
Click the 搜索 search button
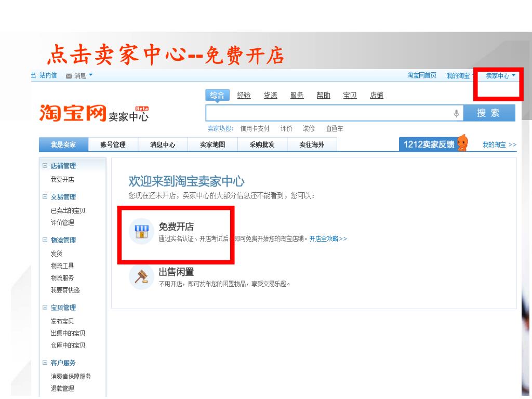(489, 113)
